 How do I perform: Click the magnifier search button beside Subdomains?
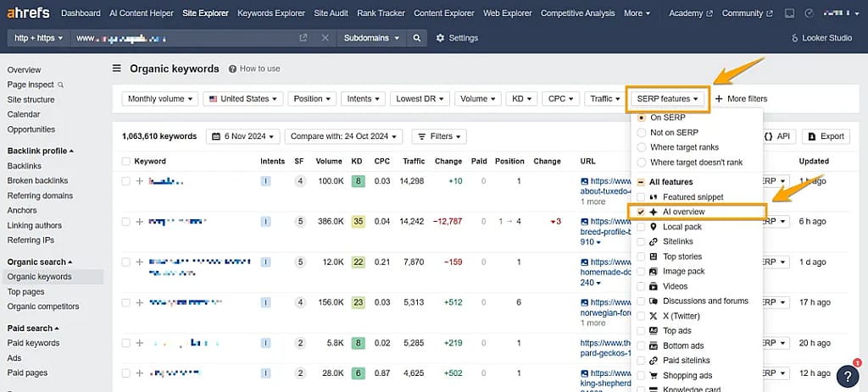pyautogui.click(x=416, y=38)
